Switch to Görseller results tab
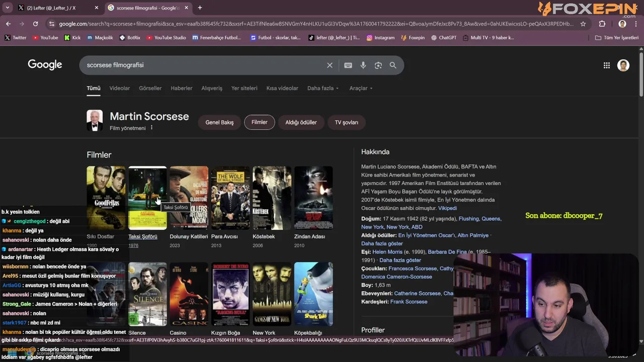 click(150, 88)
